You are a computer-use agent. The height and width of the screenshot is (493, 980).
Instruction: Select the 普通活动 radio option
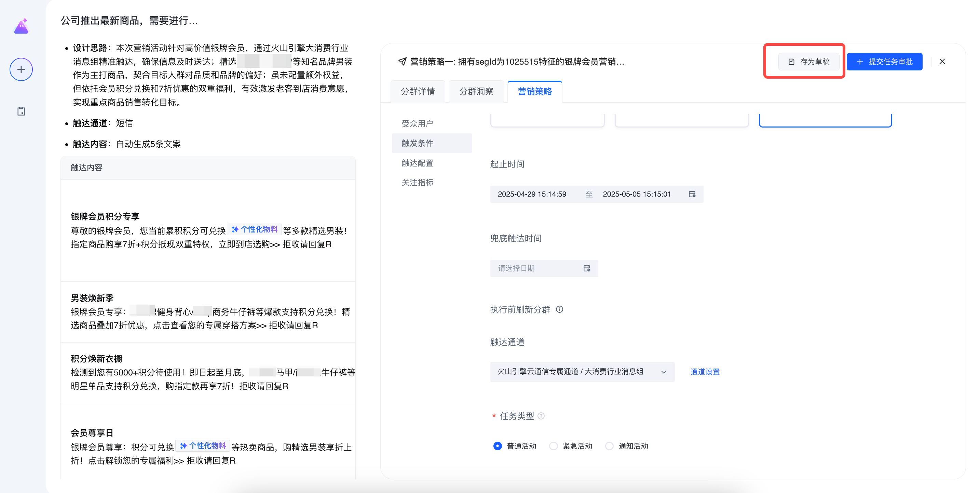(x=497, y=446)
